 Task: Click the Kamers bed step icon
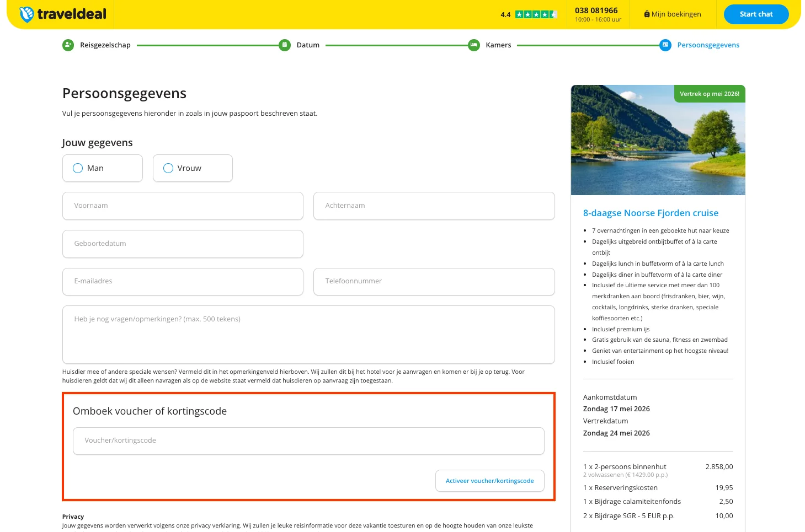(473, 45)
